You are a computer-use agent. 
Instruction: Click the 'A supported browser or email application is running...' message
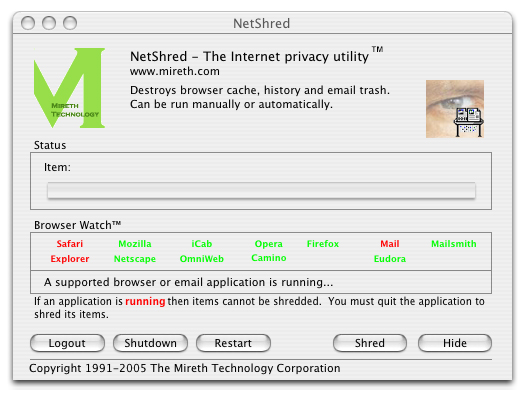(x=189, y=282)
